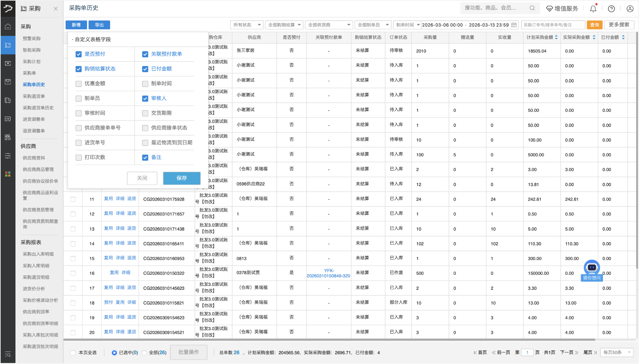The image size is (639, 364).
Task: Open the 猜你想问 assistant robot icon
Action: click(x=592, y=267)
